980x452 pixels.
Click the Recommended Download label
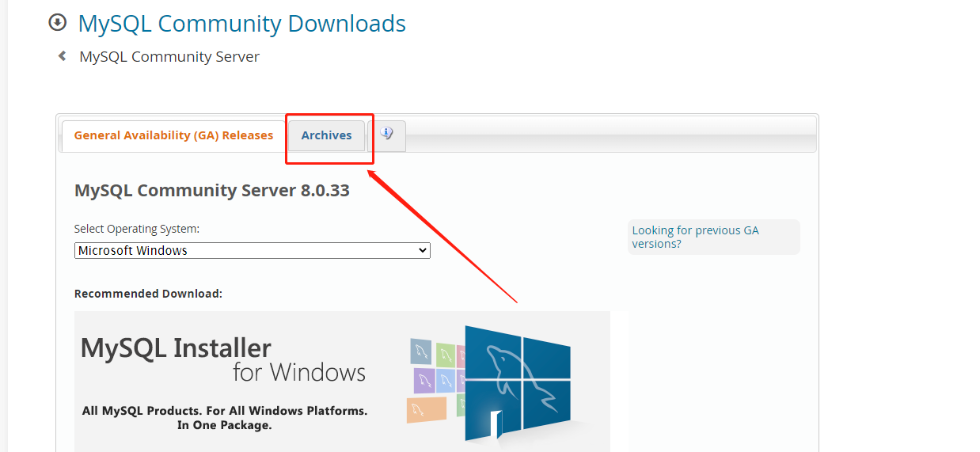click(x=148, y=294)
